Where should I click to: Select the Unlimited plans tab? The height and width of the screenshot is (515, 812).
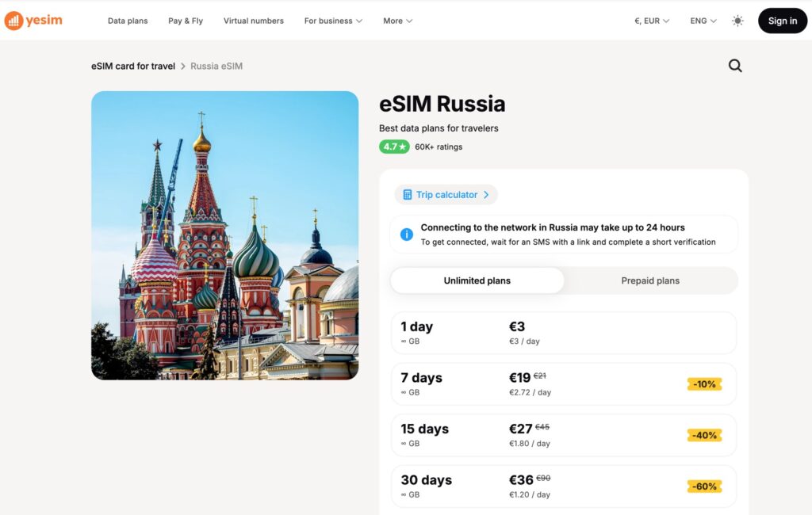point(477,280)
